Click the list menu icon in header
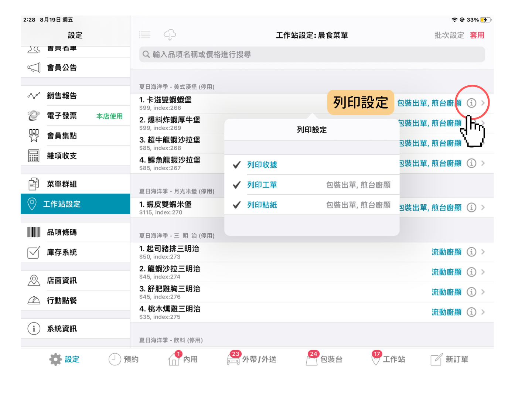 click(145, 35)
